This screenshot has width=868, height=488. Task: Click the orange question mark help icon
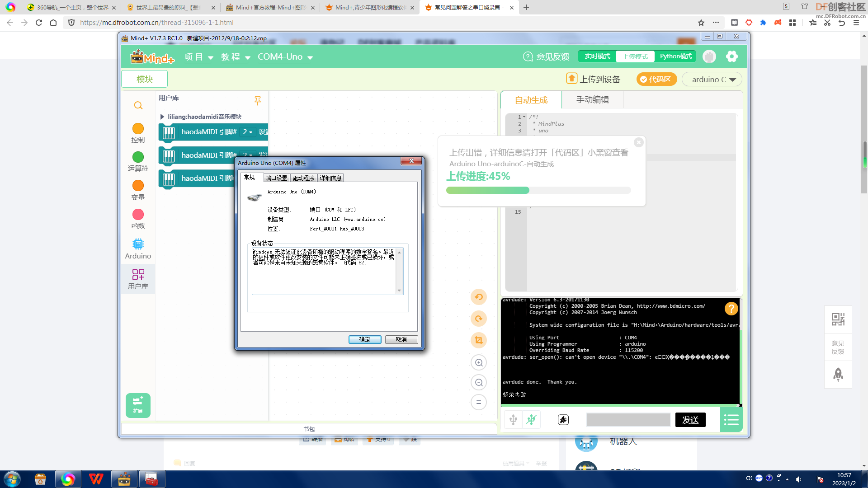(731, 309)
